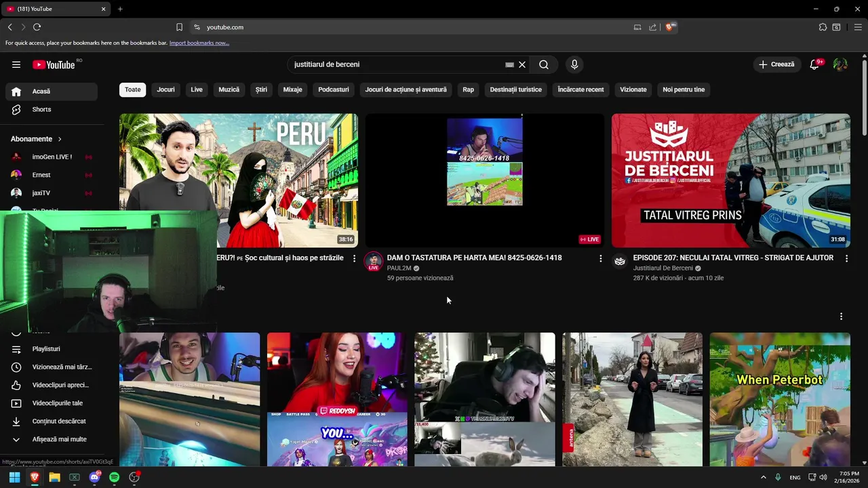
Task: Select the Vizionate chip
Action: pos(633,89)
